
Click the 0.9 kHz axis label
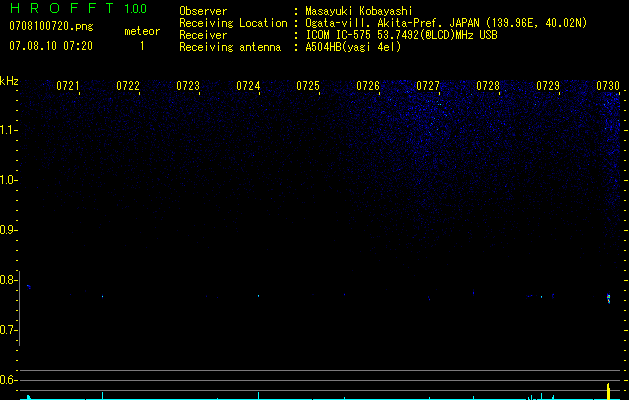click(x=8, y=230)
